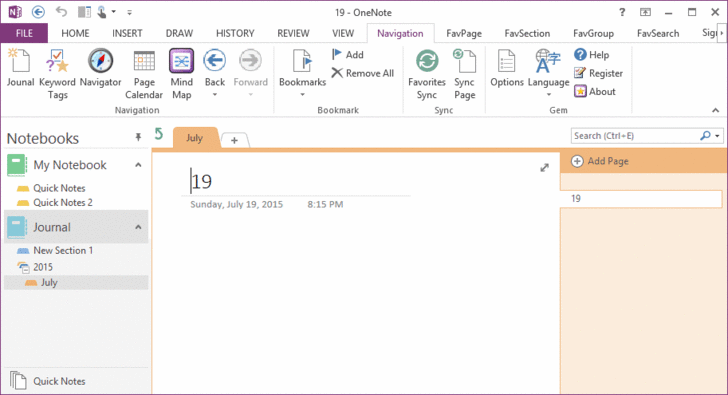The width and height of the screenshot is (728, 395).
Task: Open Quick Notes at bottom of pane
Action: (48, 381)
